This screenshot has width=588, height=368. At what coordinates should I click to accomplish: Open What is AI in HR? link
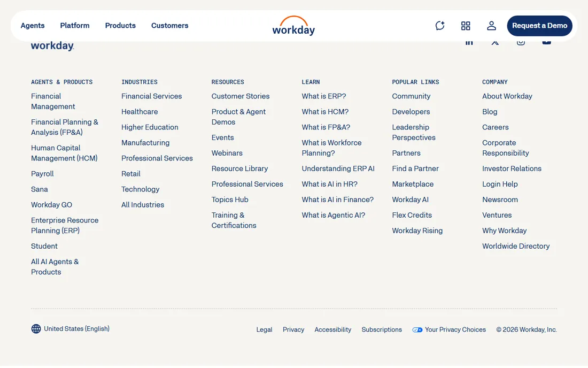330,184
